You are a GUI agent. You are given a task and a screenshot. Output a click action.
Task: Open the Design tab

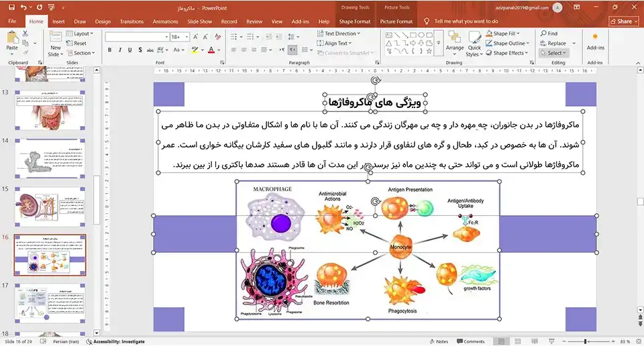[103, 21]
